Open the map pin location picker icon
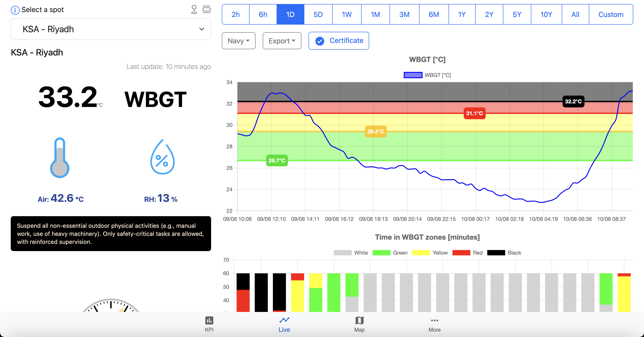 coord(194,9)
